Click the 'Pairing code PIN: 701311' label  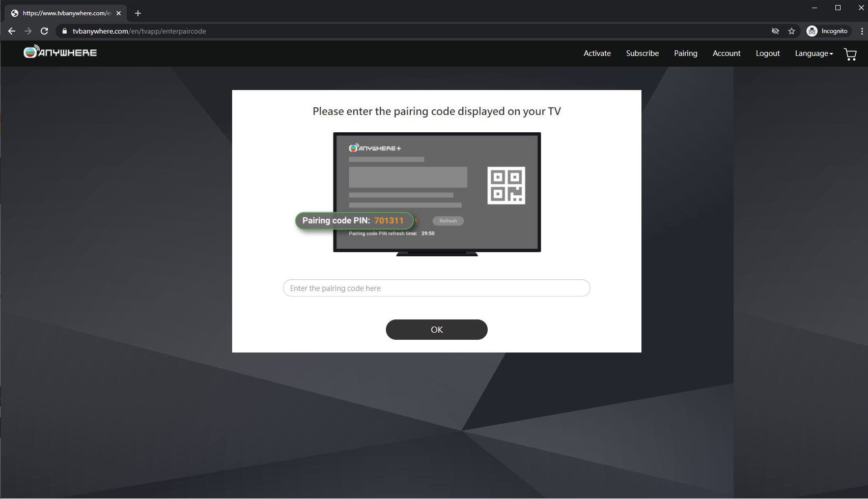pos(353,221)
